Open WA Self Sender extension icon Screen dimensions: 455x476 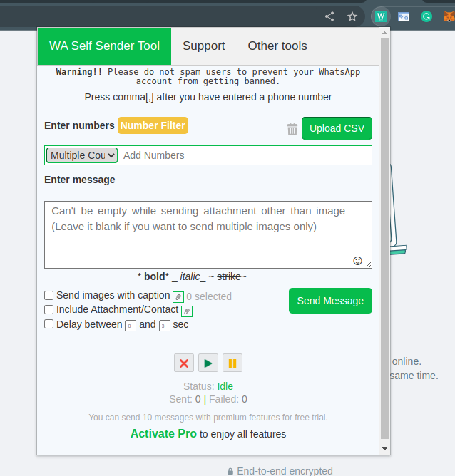[381, 16]
